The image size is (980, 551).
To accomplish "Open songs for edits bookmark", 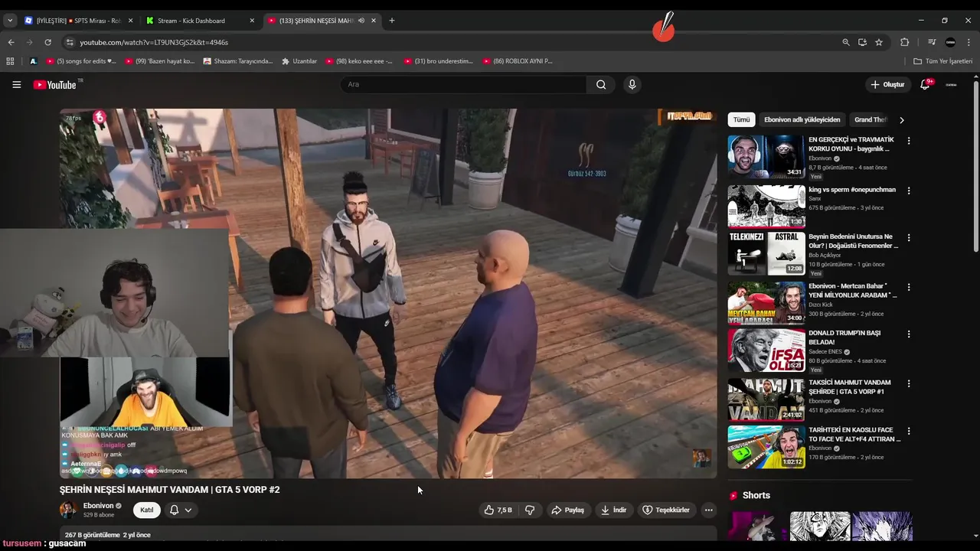I will pos(80,61).
